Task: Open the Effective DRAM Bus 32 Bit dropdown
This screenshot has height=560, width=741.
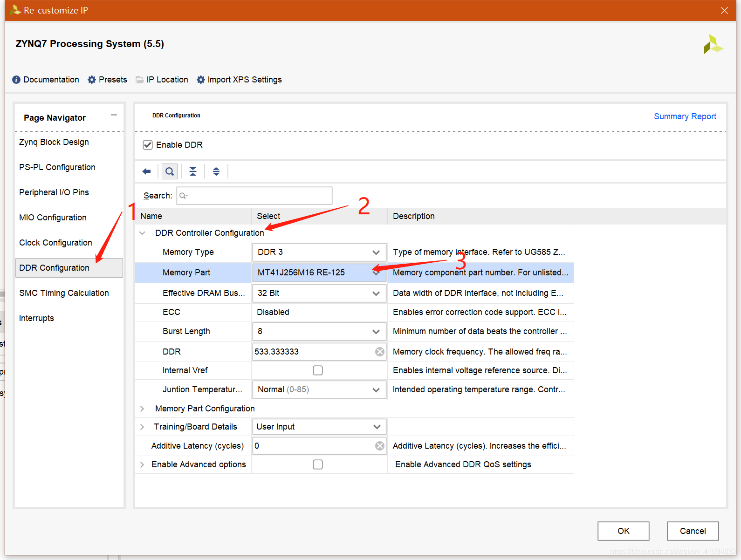Action: coord(319,293)
